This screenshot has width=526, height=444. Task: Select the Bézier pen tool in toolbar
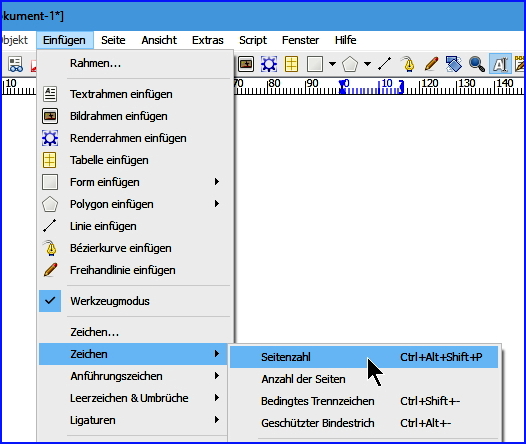point(408,64)
